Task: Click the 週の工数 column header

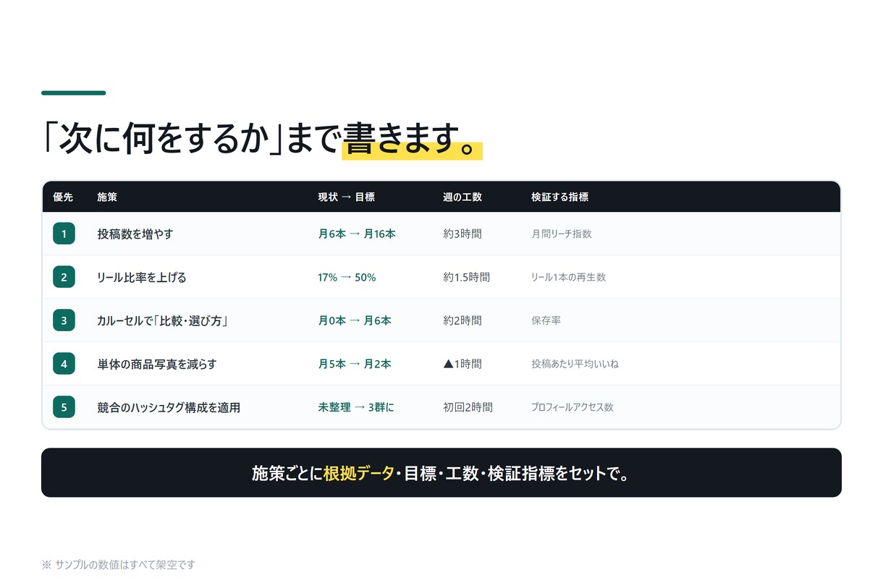Action: pos(462,197)
